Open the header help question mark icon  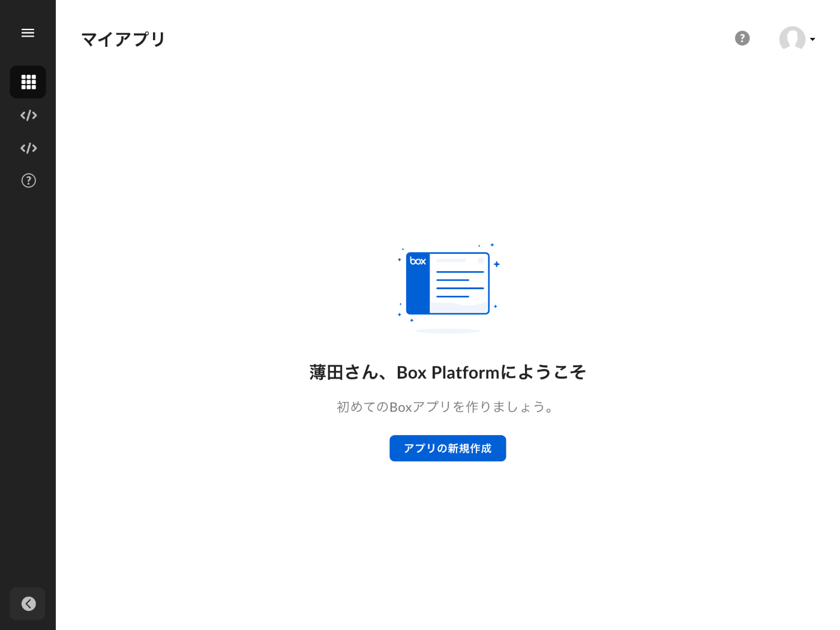(x=742, y=38)
